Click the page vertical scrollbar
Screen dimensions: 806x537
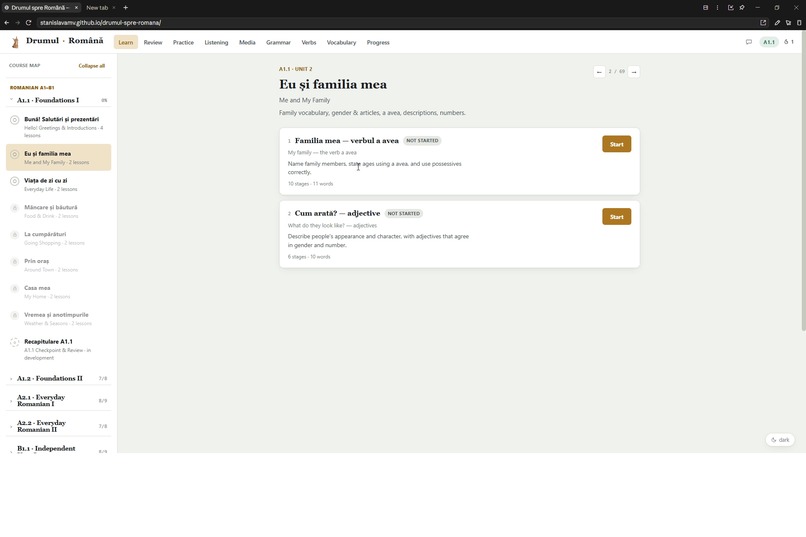click(803, 180)
